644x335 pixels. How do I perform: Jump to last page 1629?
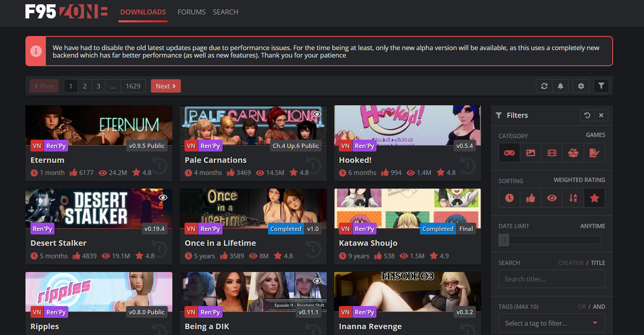click(133, 86)
